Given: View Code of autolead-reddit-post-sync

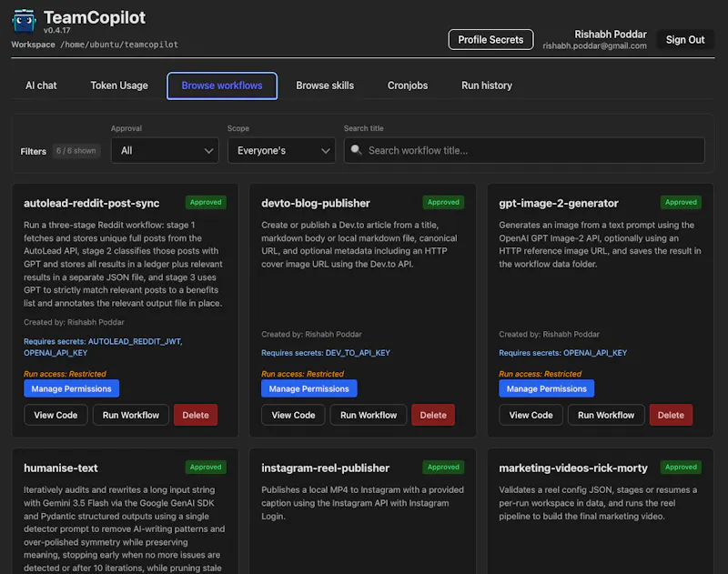Looking at the screenshot, I should 56,415.
